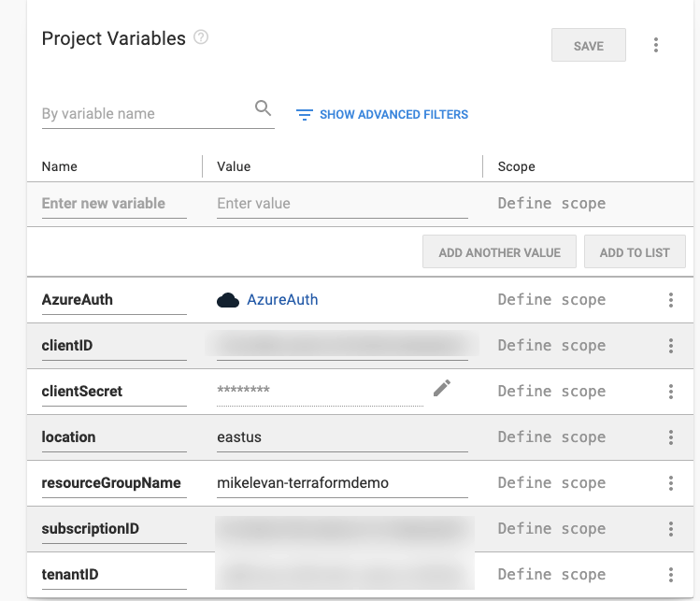Click the Add To List button
This screenshot has width=700, height=601.
pos(635,252)
